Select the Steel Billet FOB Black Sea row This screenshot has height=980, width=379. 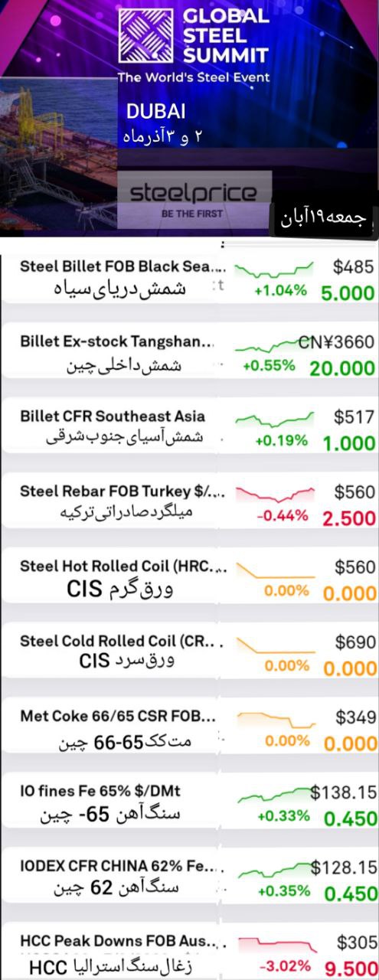tap(189, 278)
